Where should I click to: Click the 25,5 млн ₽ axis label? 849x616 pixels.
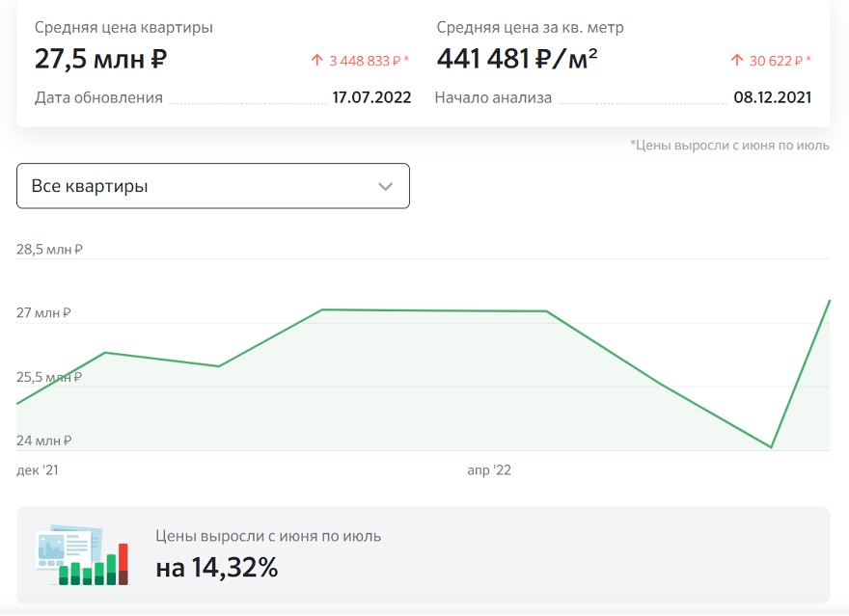(x=49, y=377)
